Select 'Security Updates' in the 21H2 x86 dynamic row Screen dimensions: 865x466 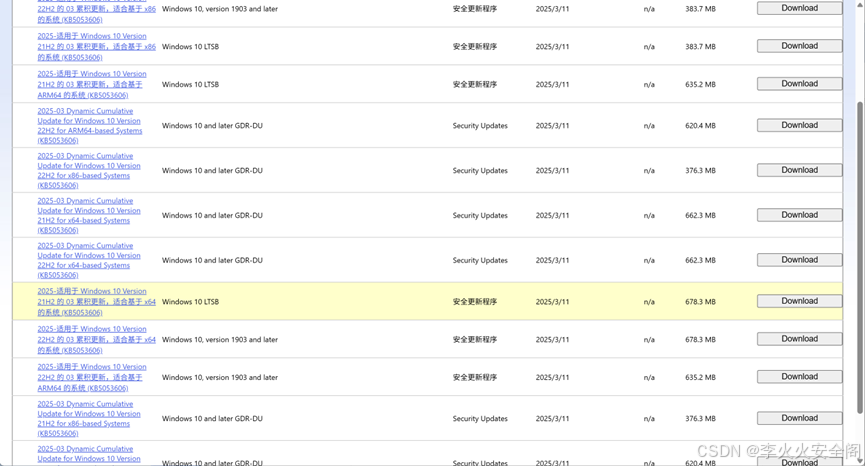pos(480,419)
